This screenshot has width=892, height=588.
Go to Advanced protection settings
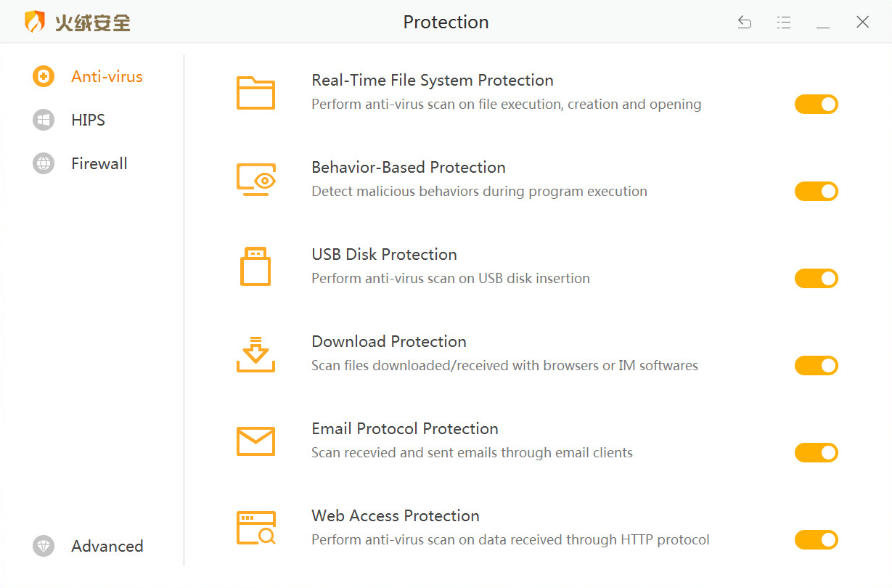coord(107,547)
